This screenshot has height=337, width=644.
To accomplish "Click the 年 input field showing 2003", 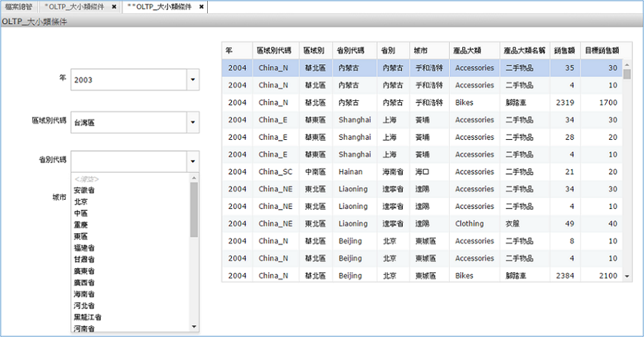I will pyautogui.click(x=127, y=80).
